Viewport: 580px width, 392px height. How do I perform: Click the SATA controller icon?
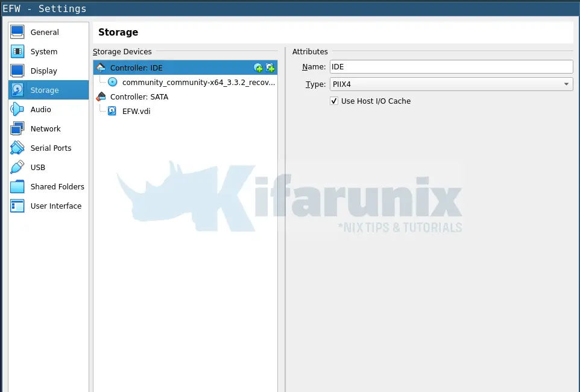coord(101,96)
